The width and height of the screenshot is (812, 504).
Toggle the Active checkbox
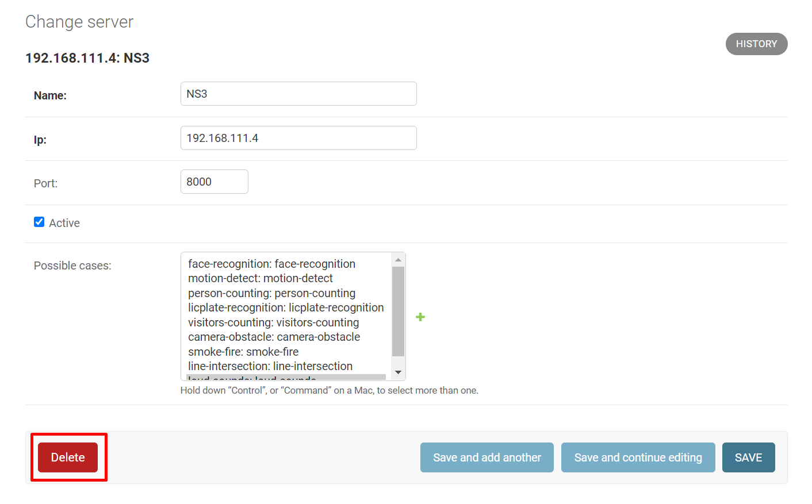(39, 222)
